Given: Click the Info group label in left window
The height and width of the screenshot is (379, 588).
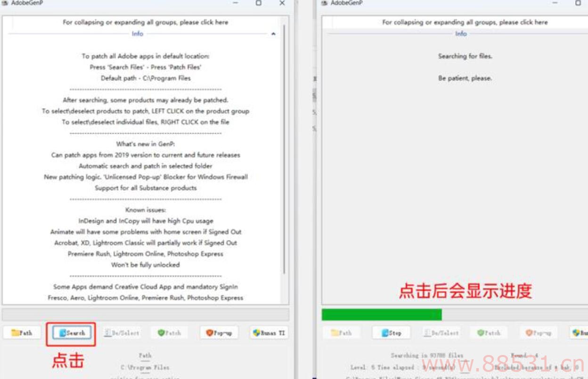Looking at the screenshot, I should tap(137, 34).
